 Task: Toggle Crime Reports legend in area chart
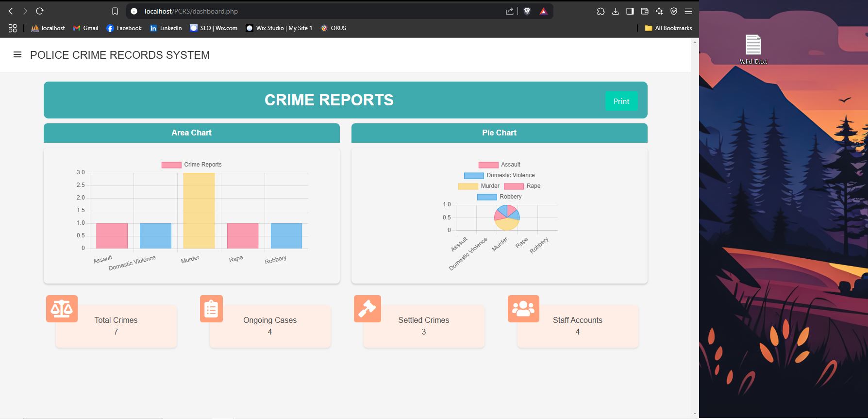[192, 165]
